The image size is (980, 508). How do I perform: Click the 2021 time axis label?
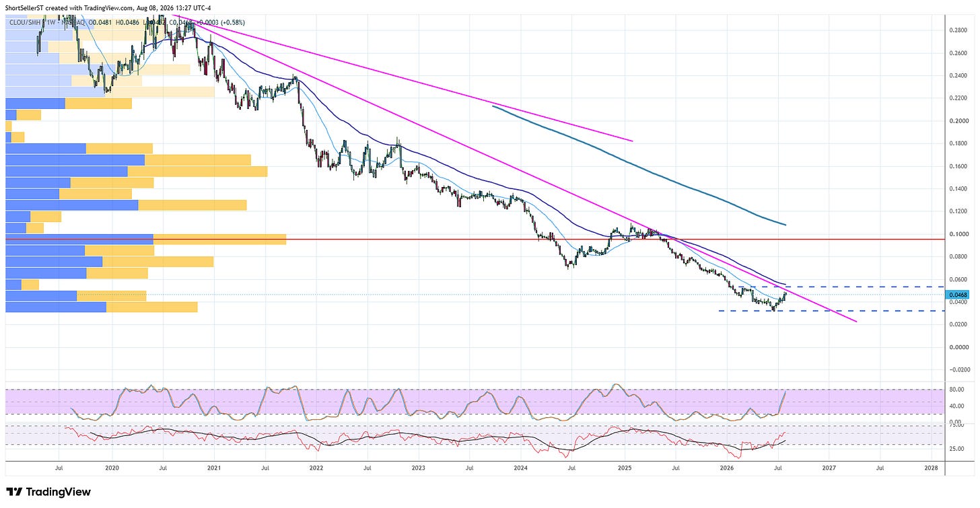point(213,467)
